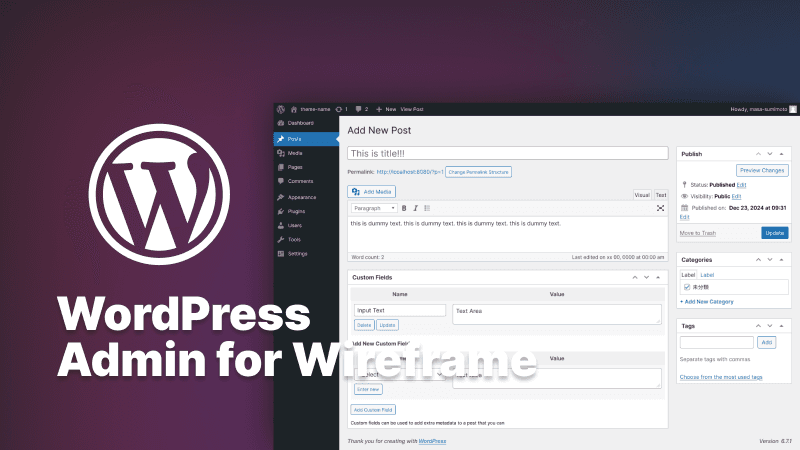Viewport: 800px width, 450px height.
Task: Move Categories panel down
Action: click(770, 260)
